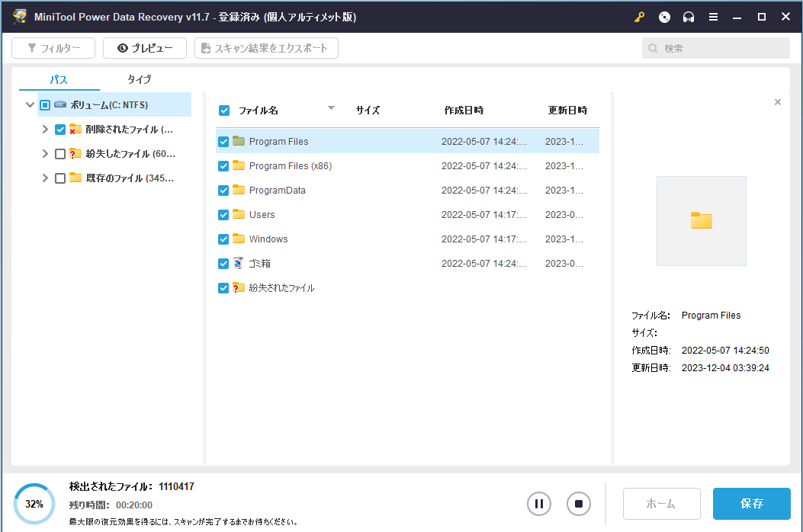The width and height of the screenshot is (803, 532).
Task: Open the registration key icon
Action: pyautogui.click(x=639, y=17)
